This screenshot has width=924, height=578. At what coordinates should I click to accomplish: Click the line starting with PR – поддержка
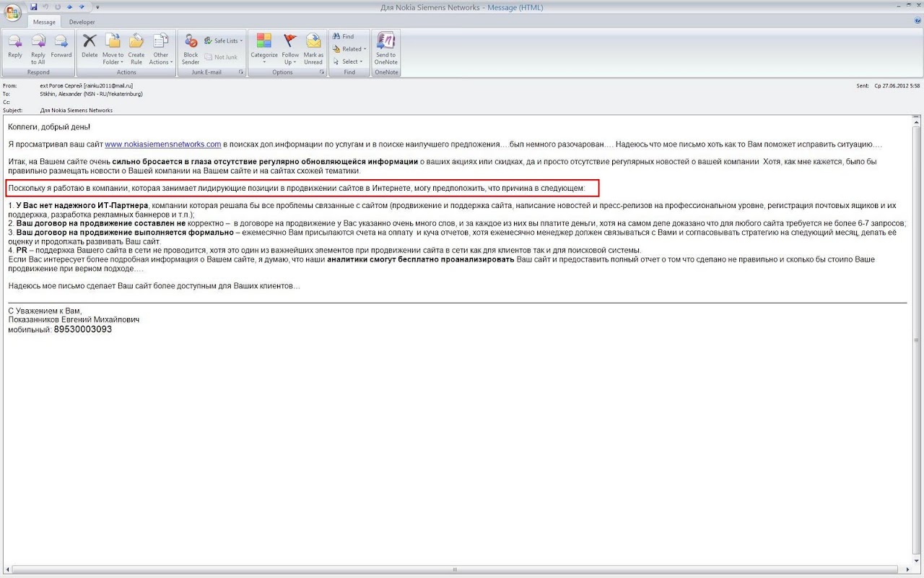coord(324,250)
